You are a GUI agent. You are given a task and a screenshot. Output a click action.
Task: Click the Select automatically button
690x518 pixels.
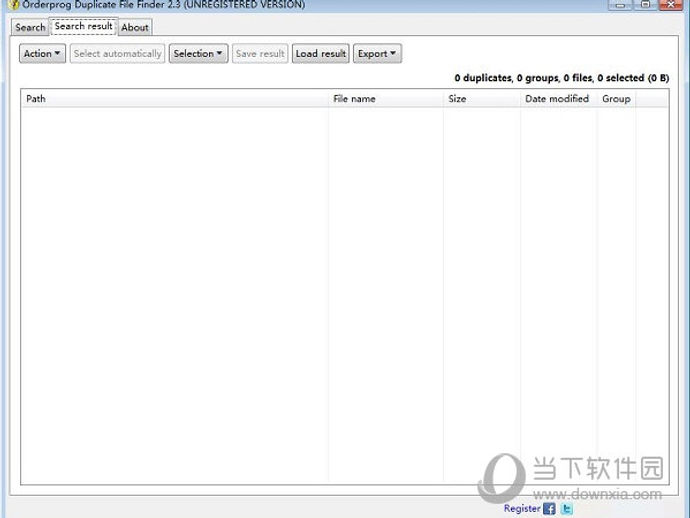tap(117, 54)
